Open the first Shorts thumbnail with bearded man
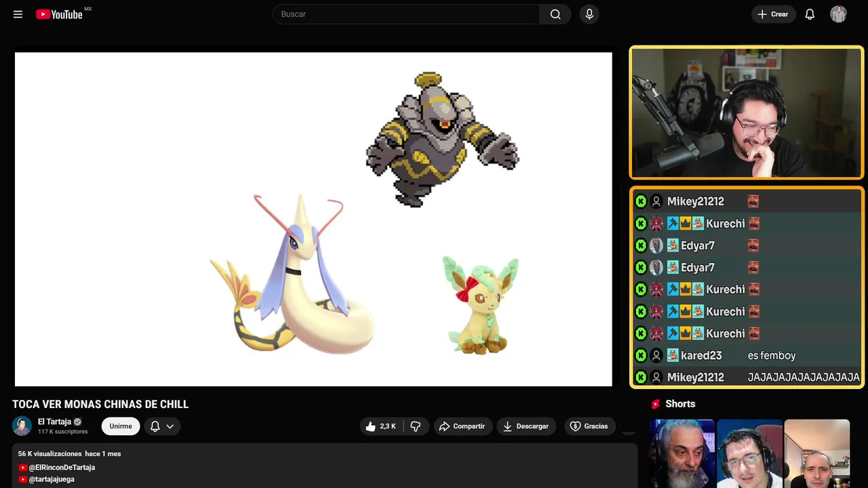This screenshot has height=488, width=868. tap(682, 453)
